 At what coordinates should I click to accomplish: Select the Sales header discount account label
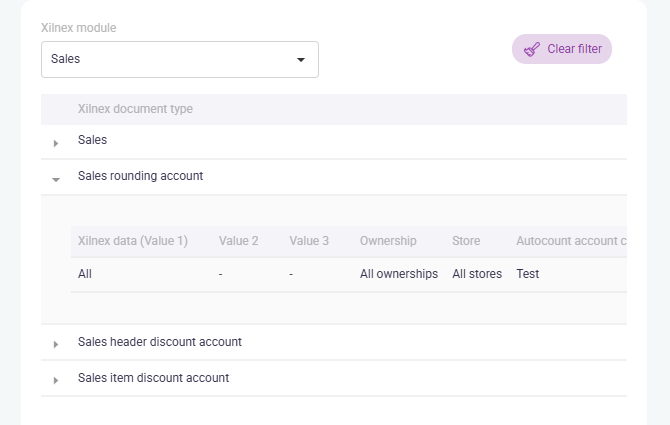(x=159, y=342)
